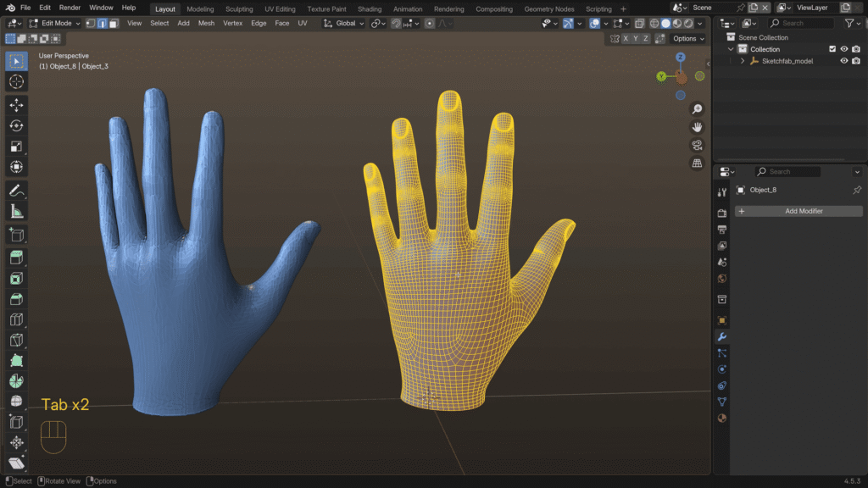The height and width of the screenshot is (488, 868).
Task: Hide Sketchfab_model in the viewport
Action: [x=843, y=61]
